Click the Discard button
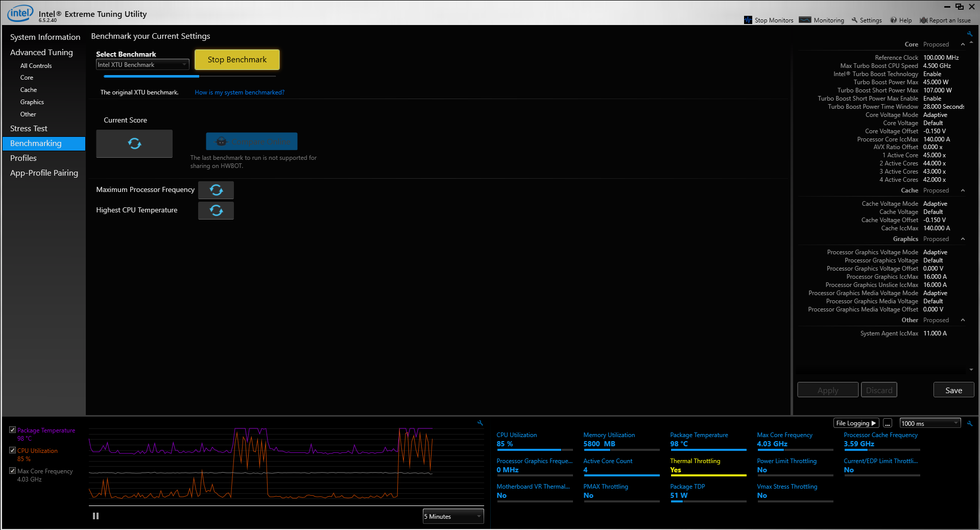Screen dimensions: 980x530 (879, 390)
